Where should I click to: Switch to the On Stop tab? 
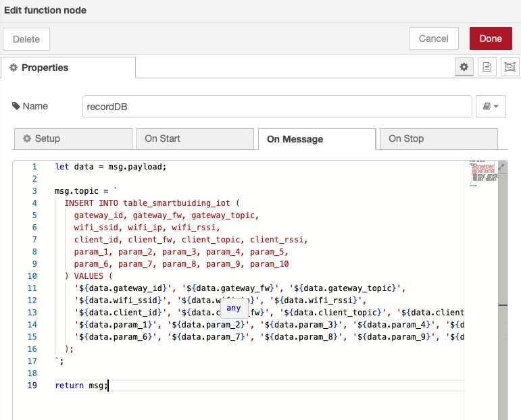pos(439,139)
